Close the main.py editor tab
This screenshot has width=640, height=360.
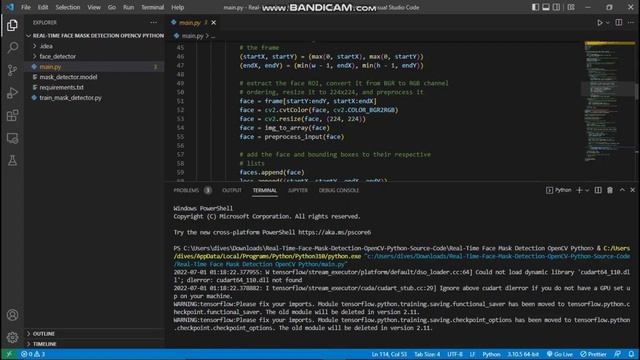point(213,22)
